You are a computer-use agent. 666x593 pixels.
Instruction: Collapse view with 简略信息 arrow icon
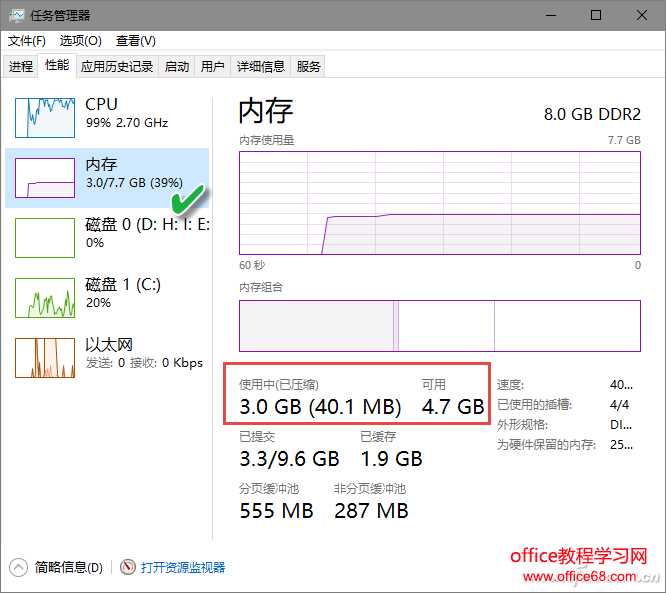19,567
